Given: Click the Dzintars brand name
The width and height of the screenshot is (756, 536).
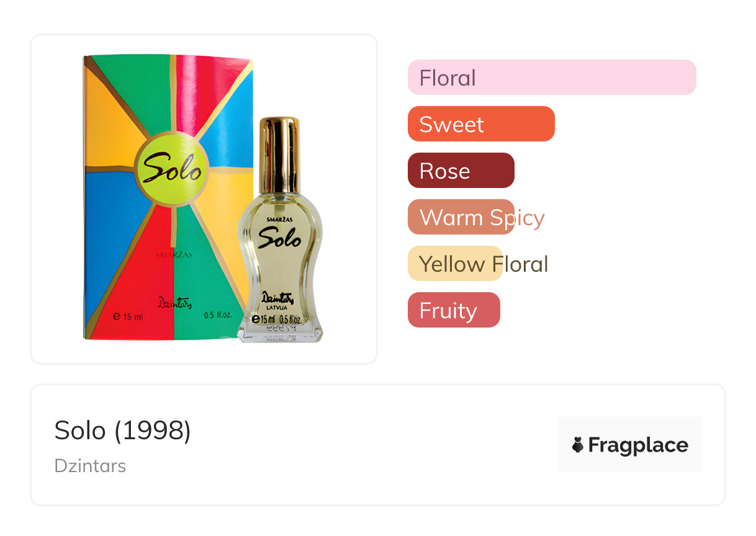Looking at the screenshot, I should pyautogui.click(x=90, y=466).
